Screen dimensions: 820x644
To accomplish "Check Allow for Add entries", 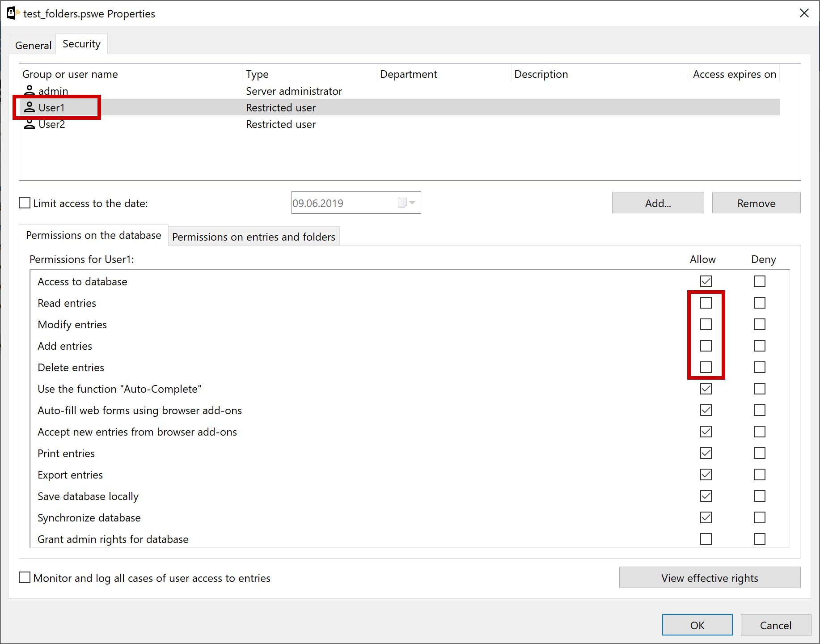I will point(706,346).
